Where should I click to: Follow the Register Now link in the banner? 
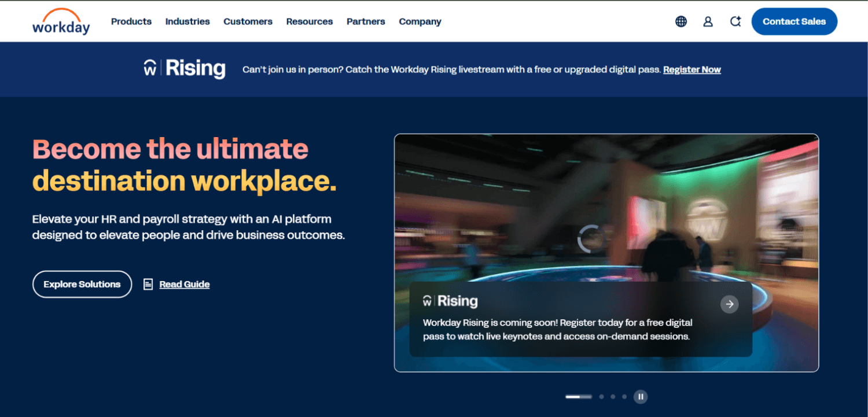692,69
